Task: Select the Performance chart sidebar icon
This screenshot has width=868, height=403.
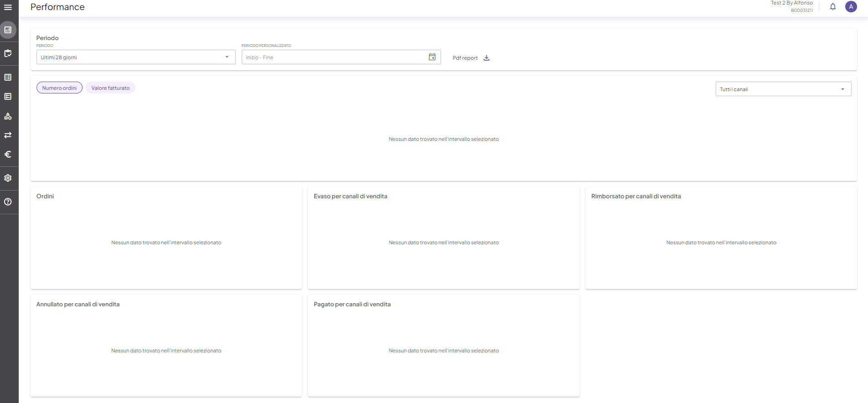Action: 8,30
